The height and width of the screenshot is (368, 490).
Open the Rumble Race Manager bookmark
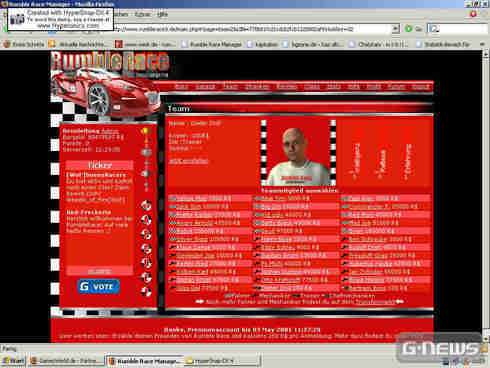tap(212, 44)
